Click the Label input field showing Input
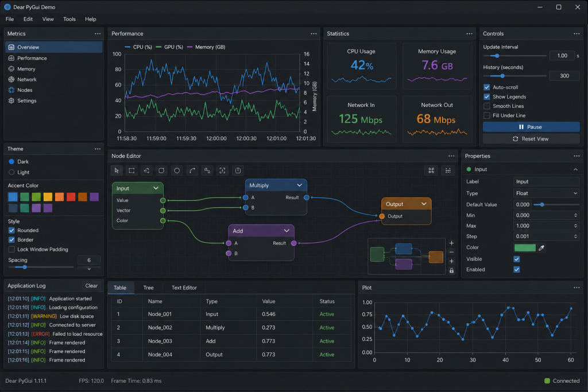This screenshot has width=588, height=392. coord(546,182)
